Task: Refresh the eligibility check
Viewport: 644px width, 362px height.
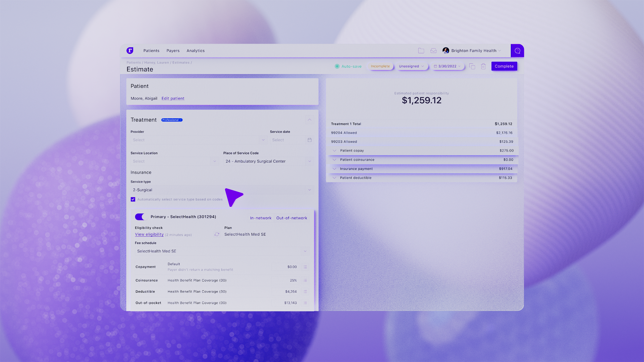Action: point(217,234)
